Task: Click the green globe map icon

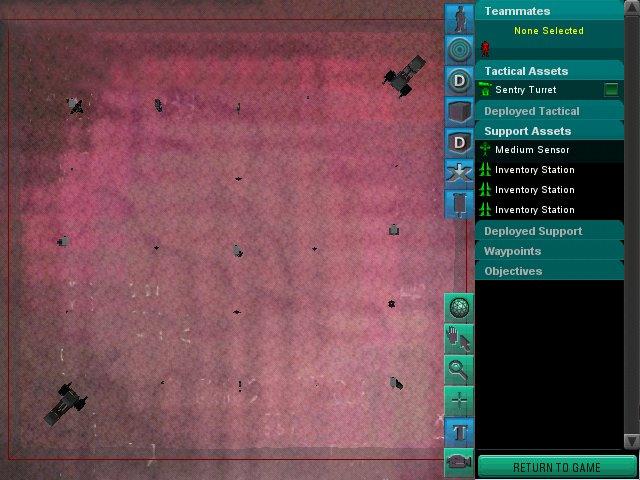Action: (458, 307)
